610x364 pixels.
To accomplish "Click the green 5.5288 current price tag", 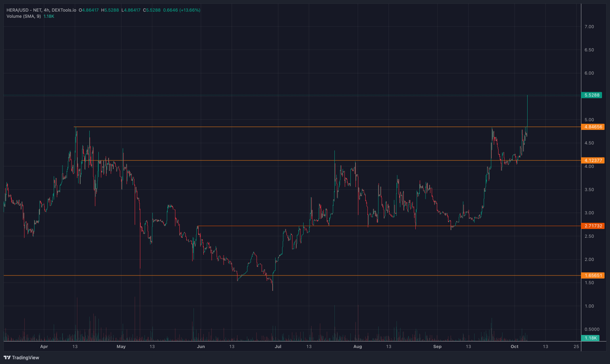I will click(592, 95).
